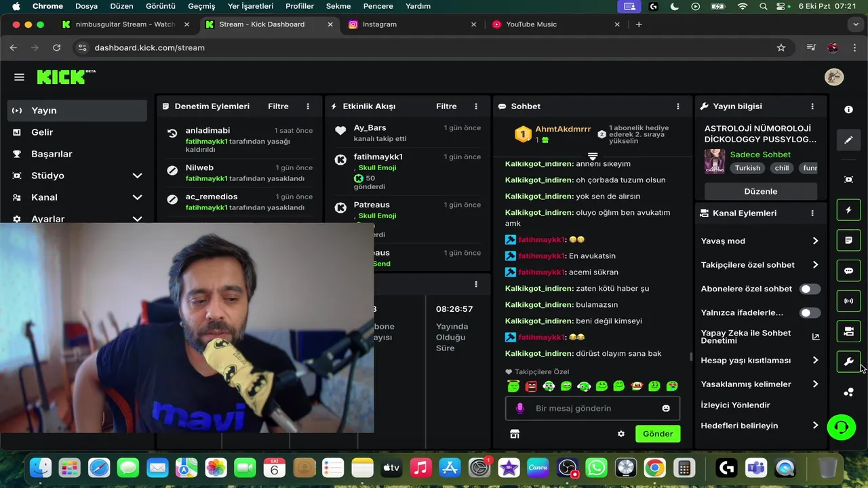Open Sohbet panel options menu
This screenshot has width=868, height=488.
(x=677, y=106)
